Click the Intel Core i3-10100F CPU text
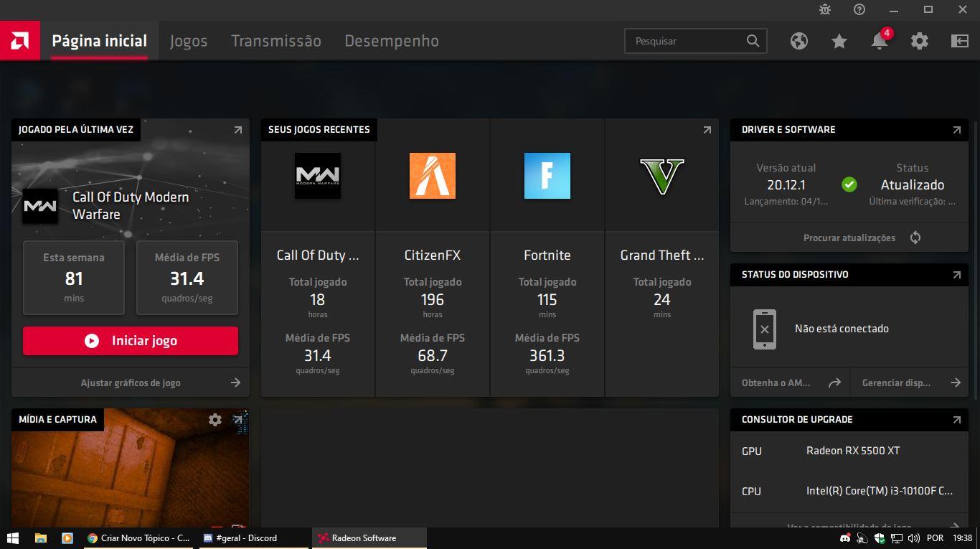Screen dimensions: 980x549 tap(880, 491)
